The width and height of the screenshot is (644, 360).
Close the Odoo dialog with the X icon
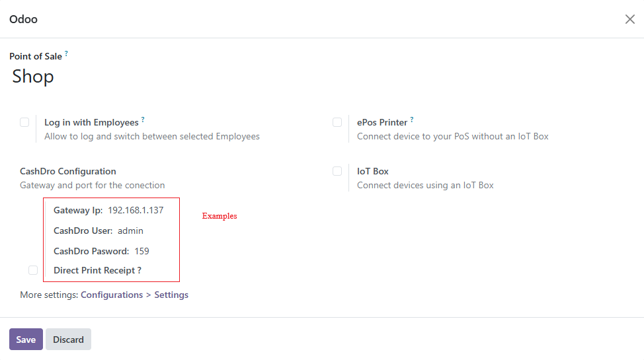[629, 19]
